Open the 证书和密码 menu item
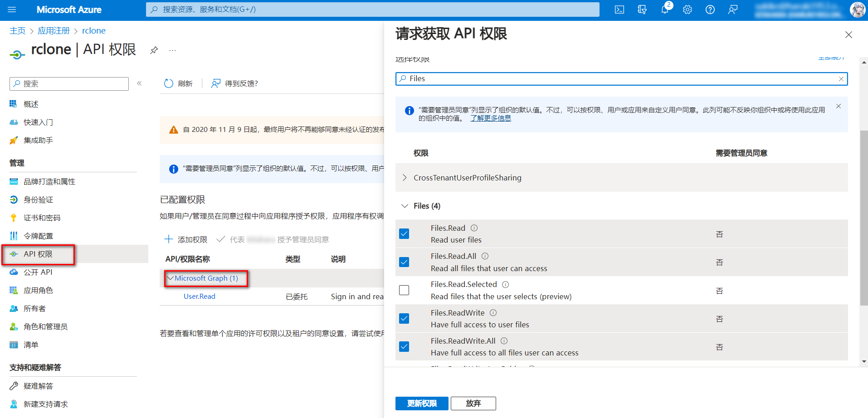 42,218
